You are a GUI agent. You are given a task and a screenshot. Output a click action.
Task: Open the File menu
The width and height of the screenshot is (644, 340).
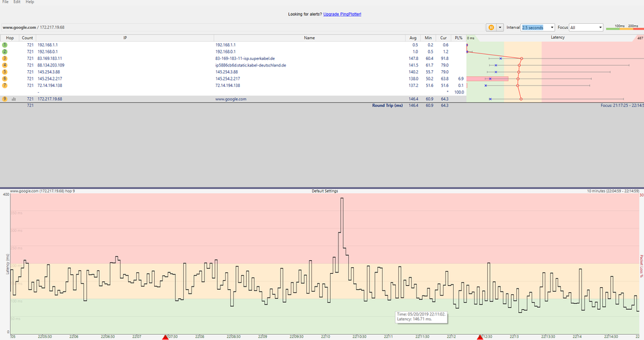click(5, 2)
